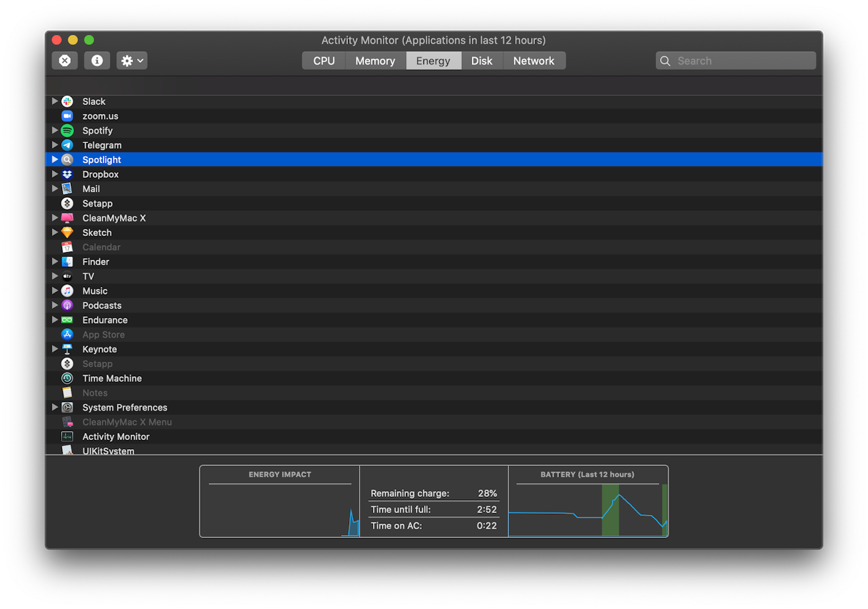The height and width of the screenshot is (609, 868).
Task: Open process info with the i icon
Action: click(96, 60)
